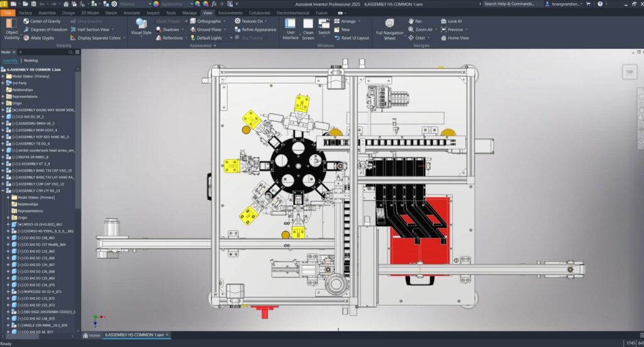The image size is (644, 347).
Task: Activate Half Section View
Action: tap(92, 30)
